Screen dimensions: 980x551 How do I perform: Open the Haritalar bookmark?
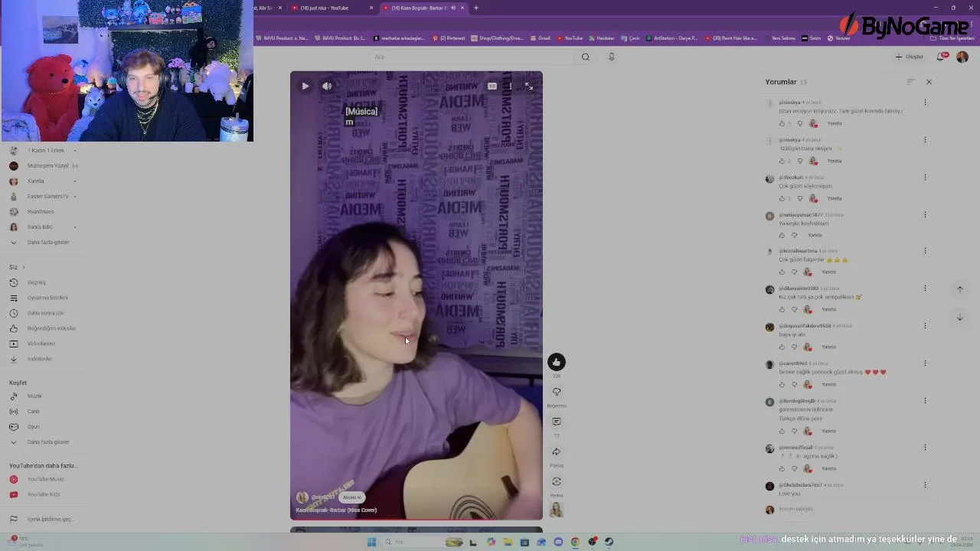tap(602, 37)
